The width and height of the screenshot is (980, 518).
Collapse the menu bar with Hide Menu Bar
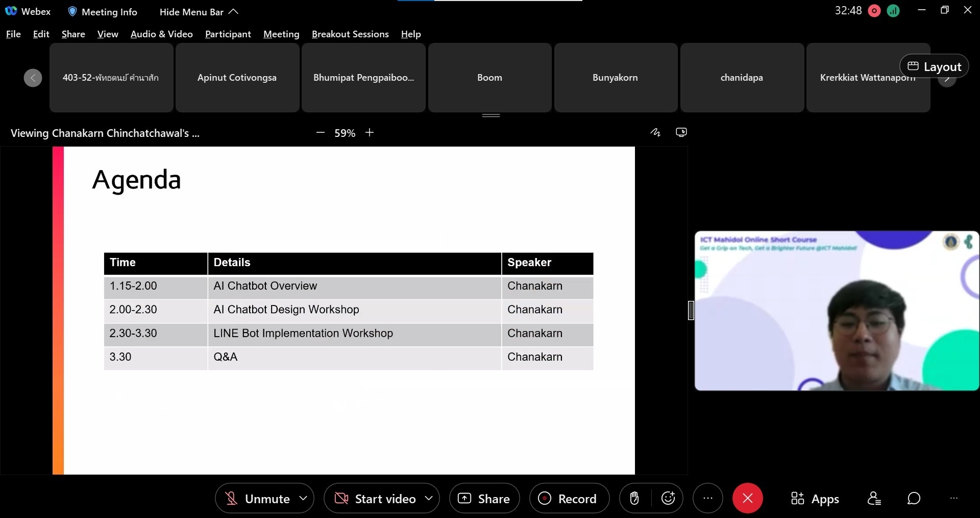point(199,12)
